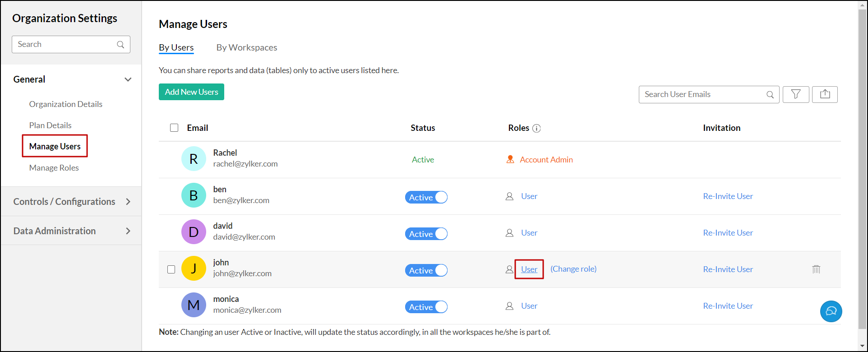Click the filter icon beside user search
The width and height of the screenshot is (868, 352).
(x=796, y=94)
